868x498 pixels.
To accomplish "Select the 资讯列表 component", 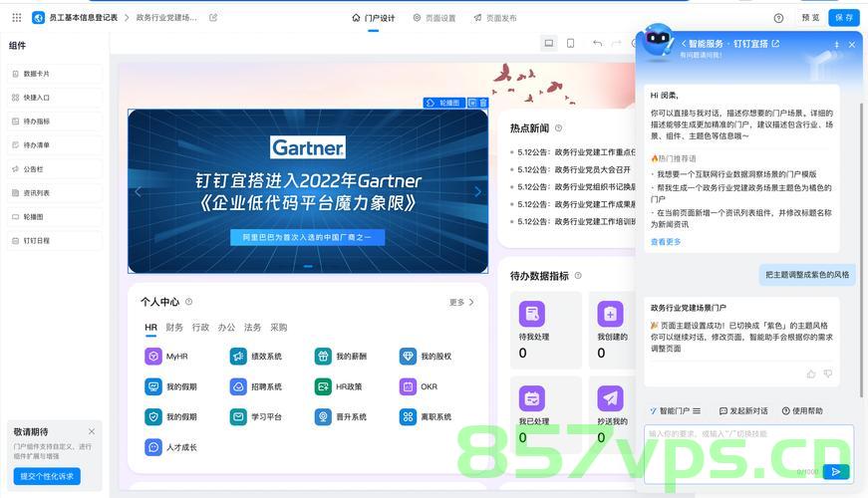I will point(54,193).
